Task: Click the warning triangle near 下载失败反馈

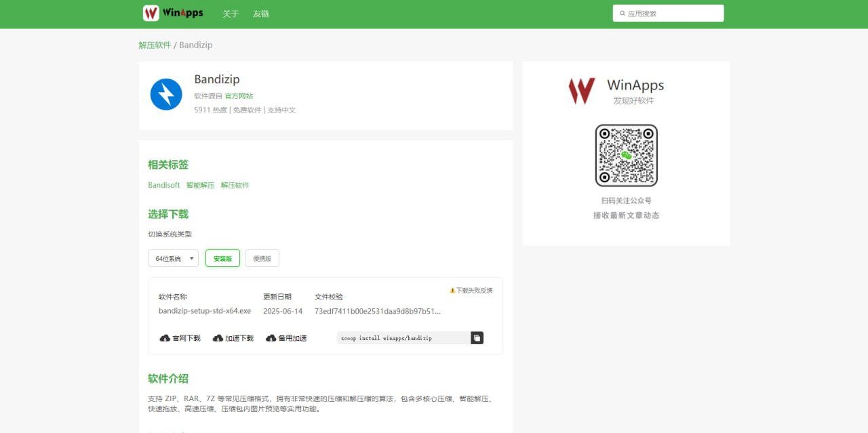Action: 452,289
